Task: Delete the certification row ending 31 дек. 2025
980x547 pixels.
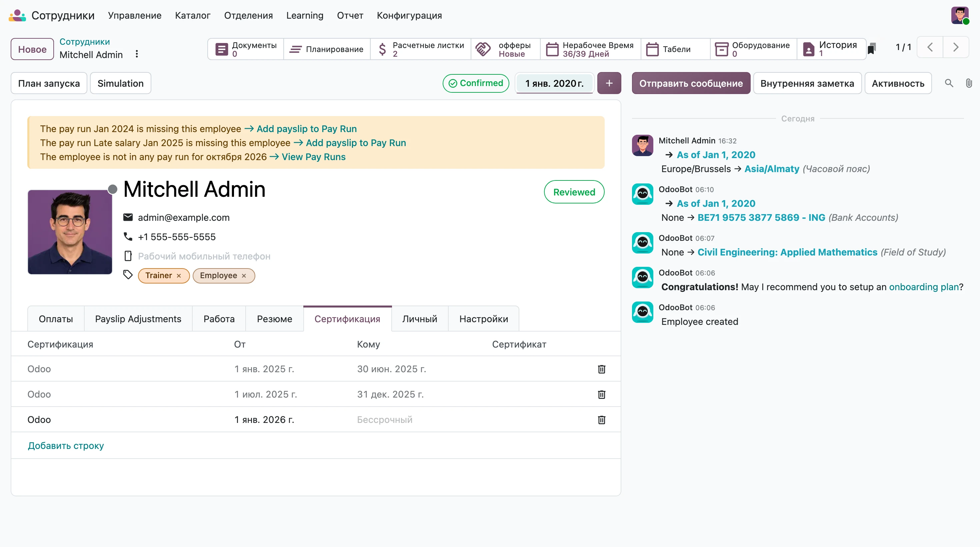Action: pyautogui.click(x=601, y=394)
